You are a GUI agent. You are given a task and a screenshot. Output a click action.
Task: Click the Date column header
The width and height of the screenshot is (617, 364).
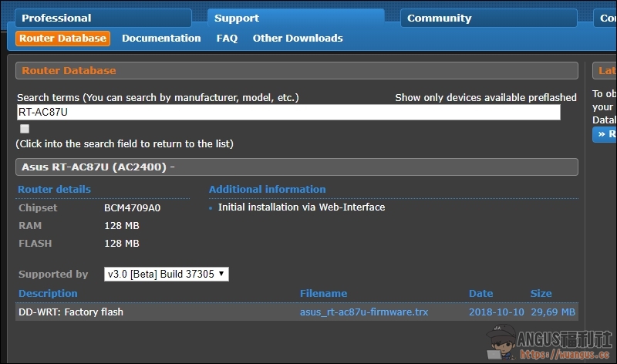(480, 293)
